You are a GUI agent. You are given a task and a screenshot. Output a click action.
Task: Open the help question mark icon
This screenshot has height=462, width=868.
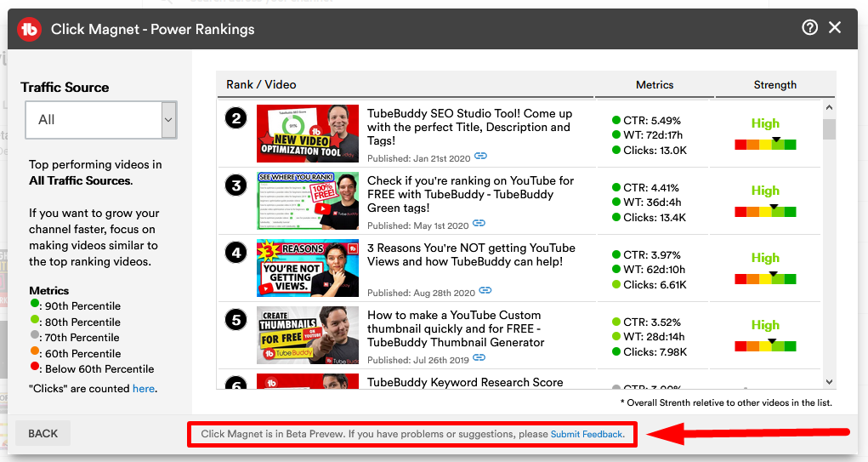tap(809, 27)
